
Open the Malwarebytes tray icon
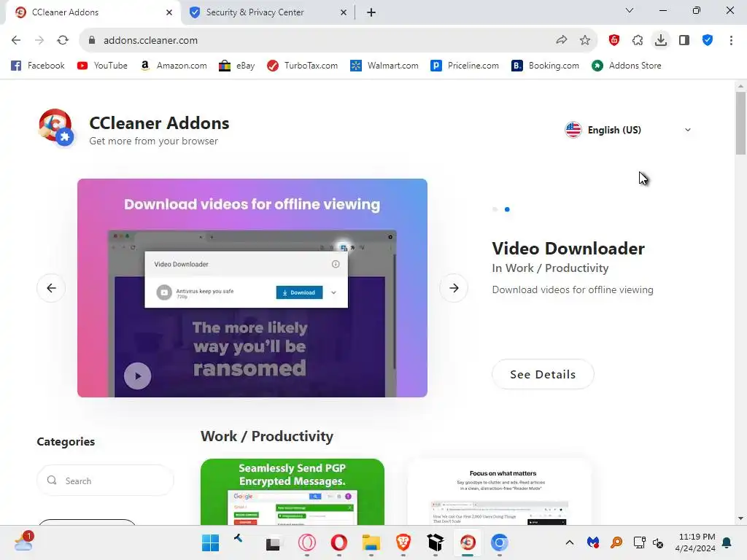593,542
